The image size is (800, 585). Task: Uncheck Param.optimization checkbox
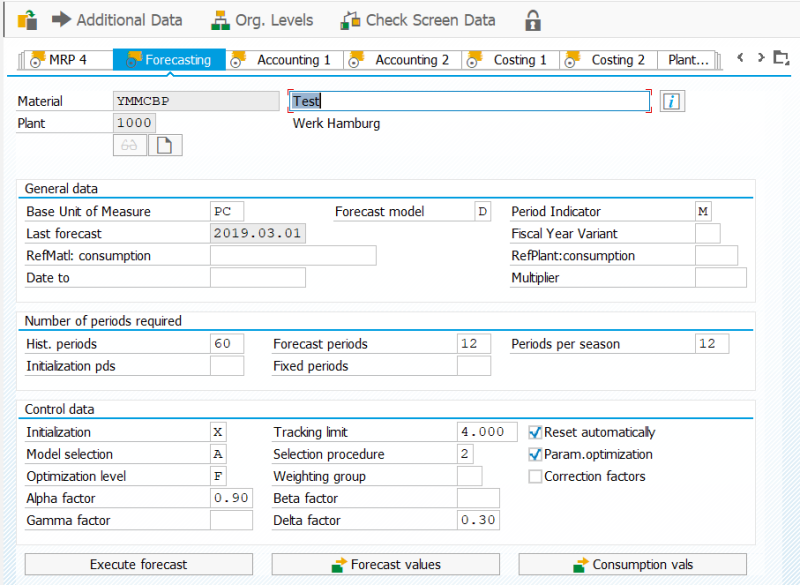coord(535,454)
